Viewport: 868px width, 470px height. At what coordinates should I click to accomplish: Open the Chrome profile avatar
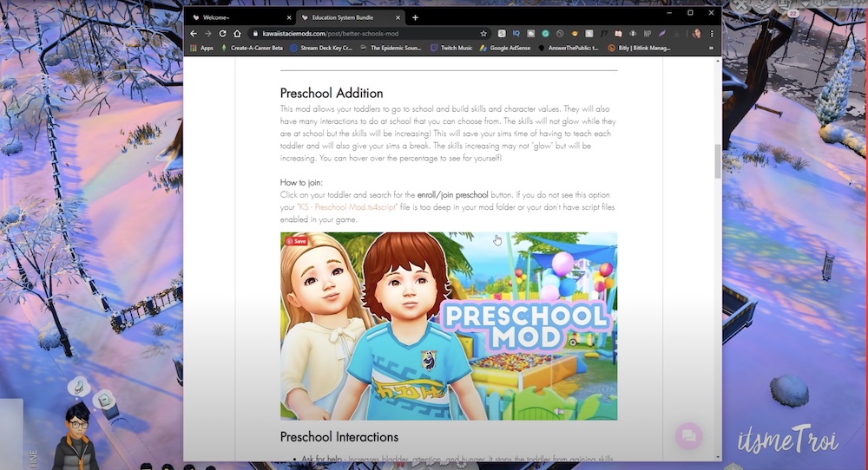[x=696, y=34]
